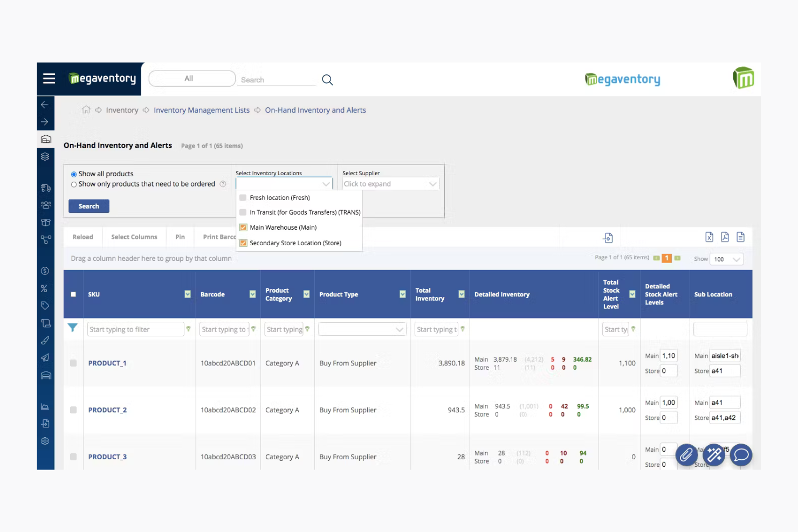Open the Inventory breadcrumb item

click(x=122, y=110)
